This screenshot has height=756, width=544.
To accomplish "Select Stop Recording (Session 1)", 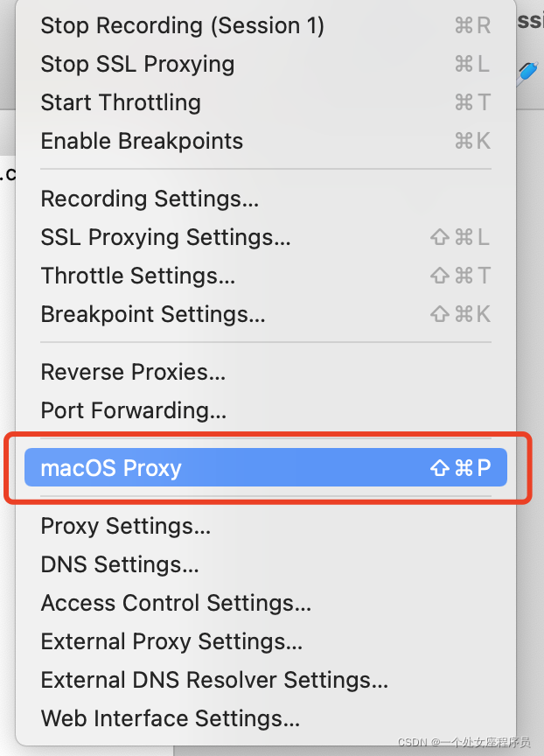I will coord(266,25).
